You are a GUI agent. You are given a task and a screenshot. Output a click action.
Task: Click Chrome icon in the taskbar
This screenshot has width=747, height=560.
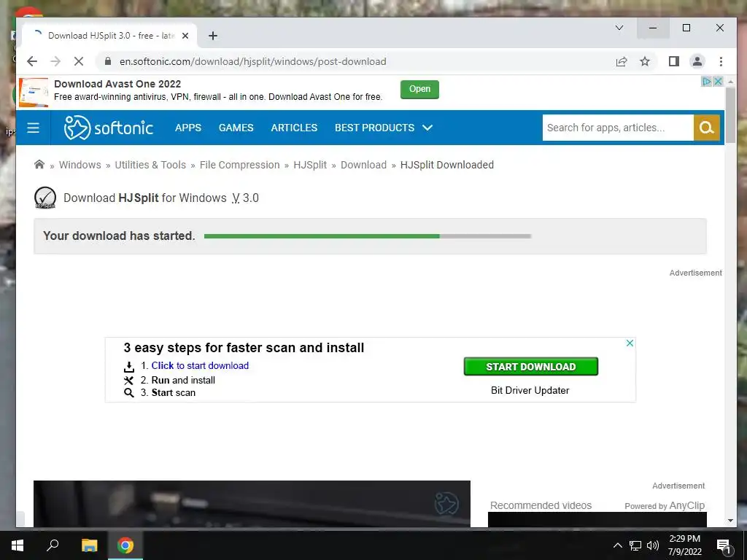(125, 545)
